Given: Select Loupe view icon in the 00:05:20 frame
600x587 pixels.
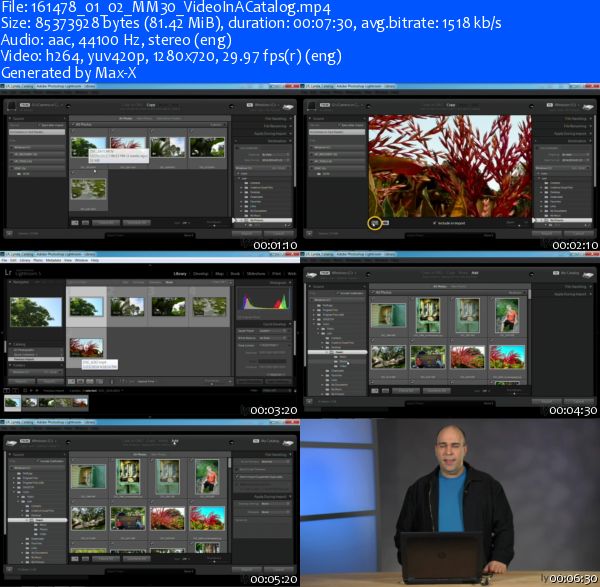Looking at the screenshot, I should 85,559.
